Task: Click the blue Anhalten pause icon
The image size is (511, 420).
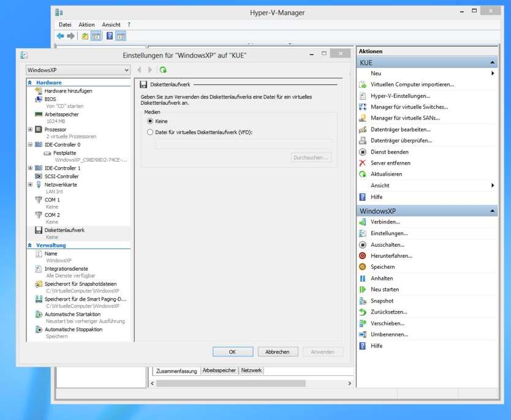Action: [x=362, y=279]
